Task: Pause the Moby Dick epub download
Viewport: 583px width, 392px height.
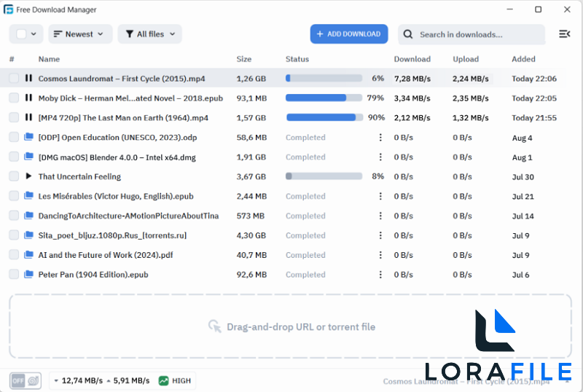Action: click(x=28, y=98)
